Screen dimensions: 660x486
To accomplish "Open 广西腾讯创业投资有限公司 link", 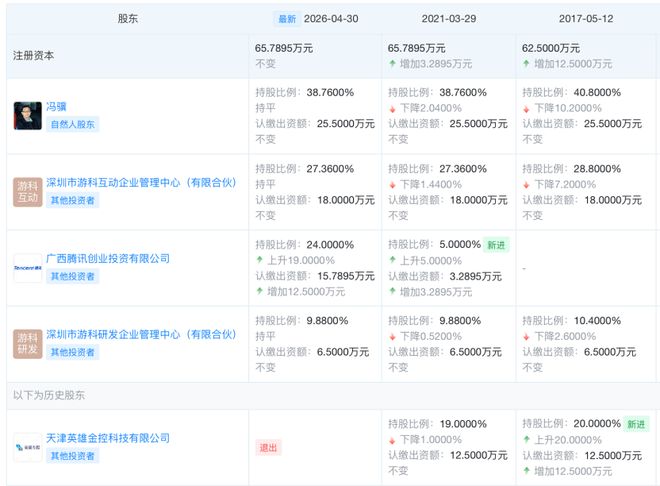I will (108, 258).
